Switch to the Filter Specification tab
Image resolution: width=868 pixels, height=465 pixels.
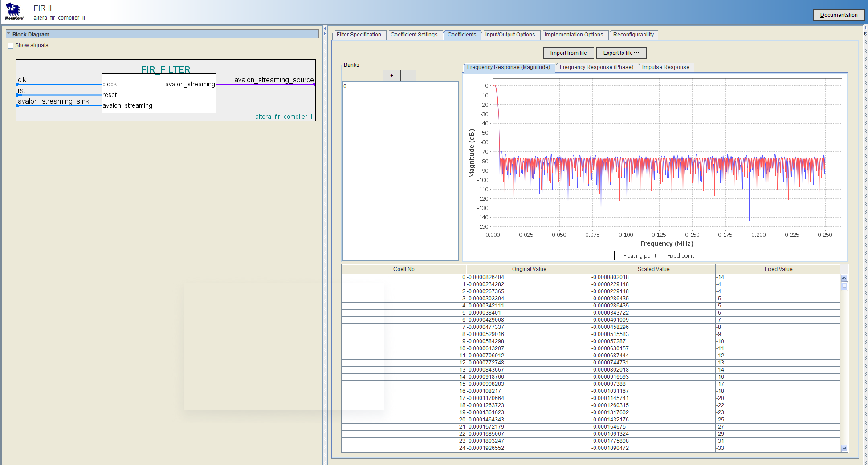pos(359,35)
